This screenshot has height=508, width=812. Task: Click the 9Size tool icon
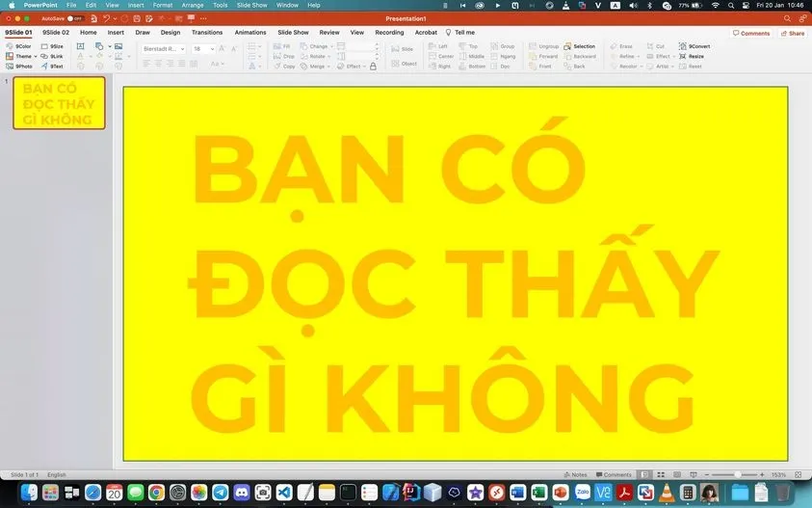click(x=45, y=46)
